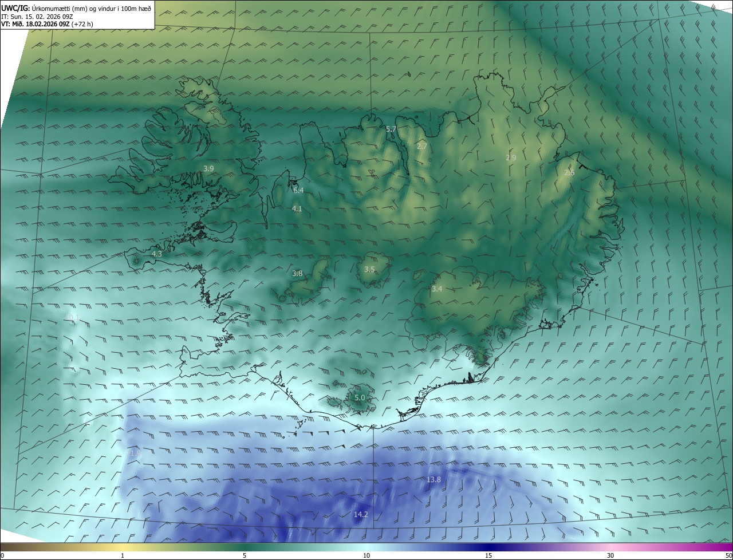Click the UWC/IG title line
The image size is (733, 560).
click(76, 8)
